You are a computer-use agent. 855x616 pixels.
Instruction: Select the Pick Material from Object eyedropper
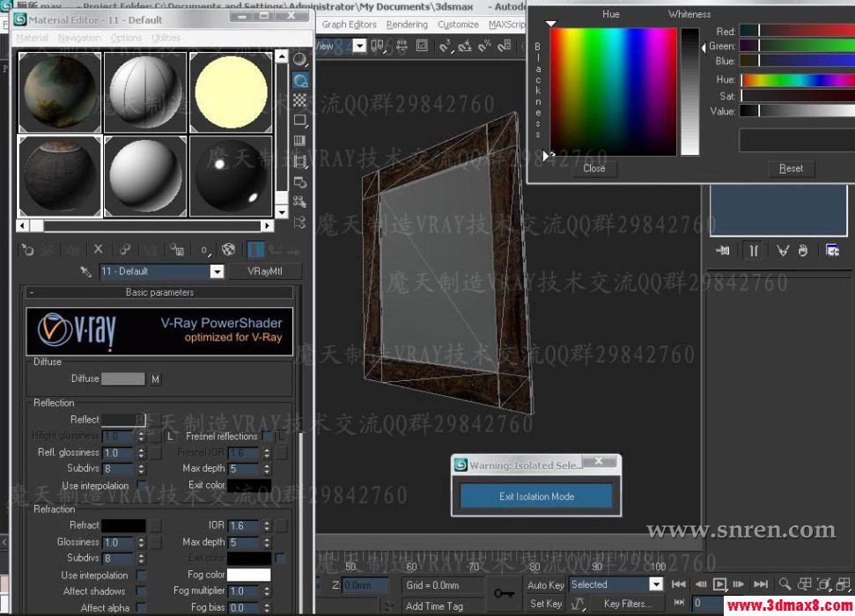86,270
